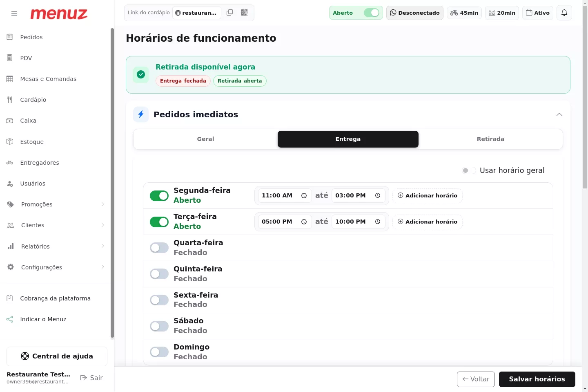Click Sair to log out
Screen dimensions: 588x392
pyautogui.click(x=91, y=378)
